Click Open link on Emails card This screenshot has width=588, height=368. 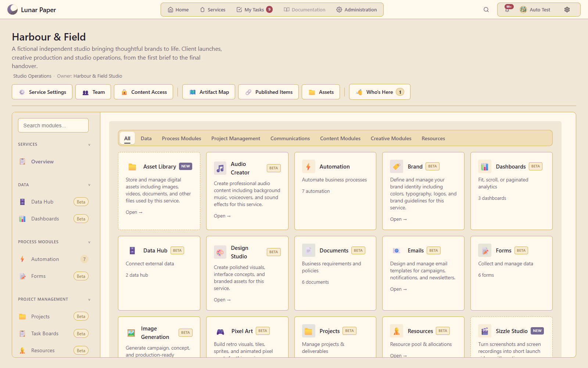pyautogui.click(x=398, y=289)
